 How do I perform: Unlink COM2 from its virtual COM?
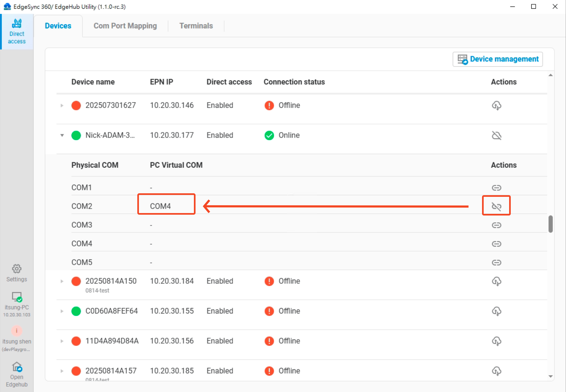(496, 206)
